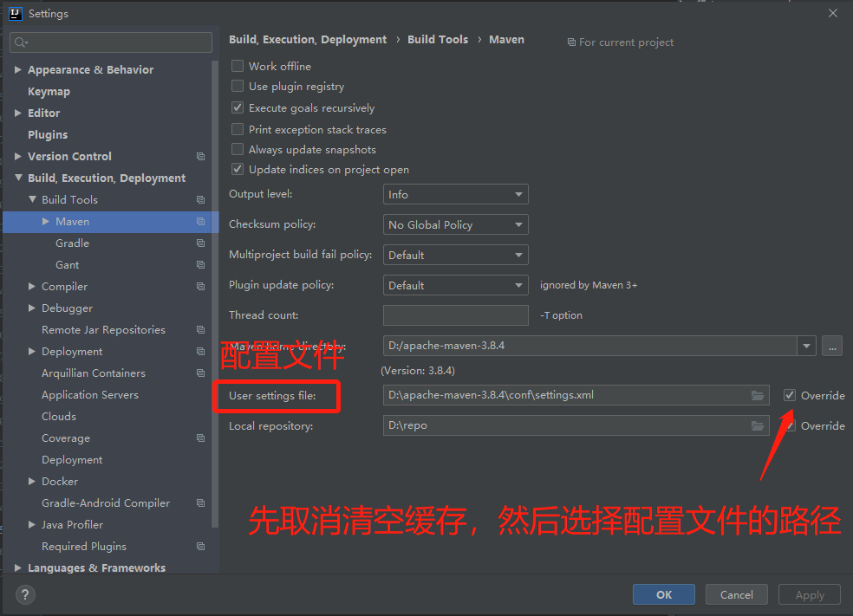
Task: Open Build Tools breadcrumb link
Action: pos(438,40)
